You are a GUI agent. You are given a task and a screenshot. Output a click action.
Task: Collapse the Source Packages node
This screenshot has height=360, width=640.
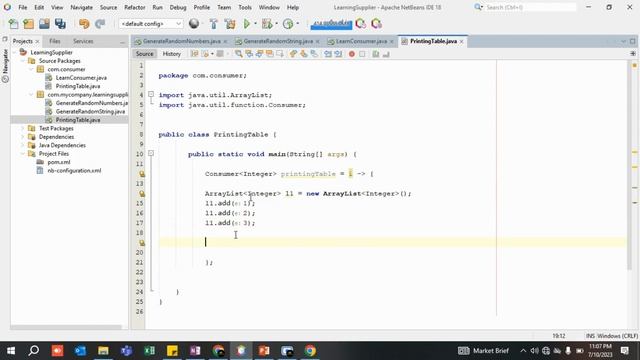23,61
